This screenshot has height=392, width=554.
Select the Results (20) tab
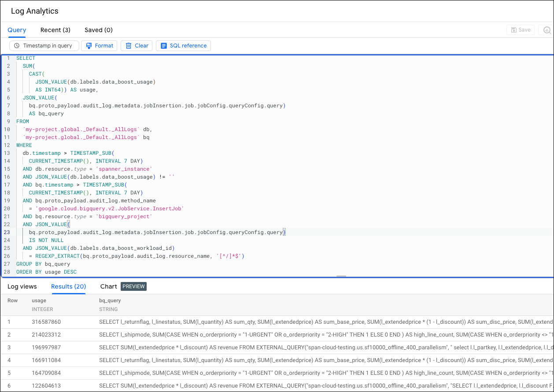tap(68, 286)
